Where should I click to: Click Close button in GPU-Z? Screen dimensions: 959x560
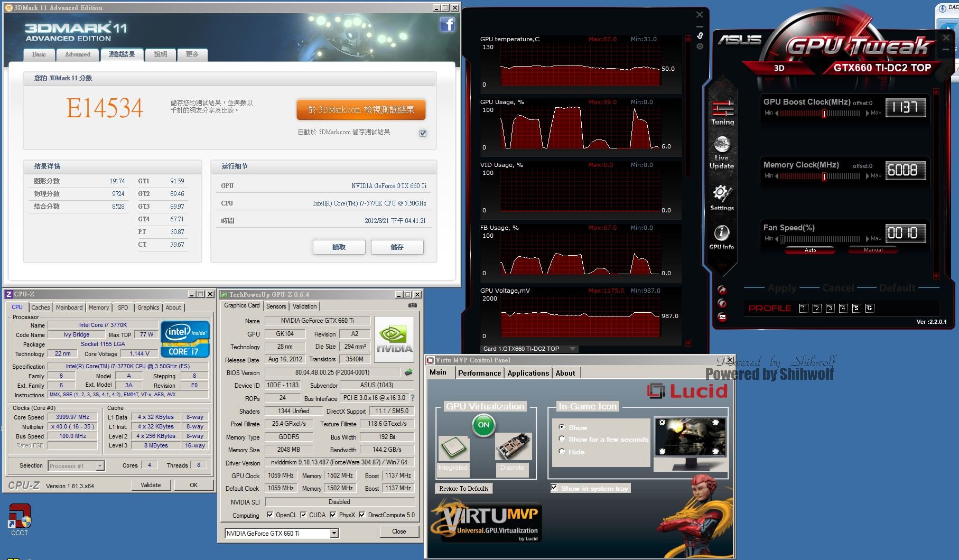pos(399,531)
